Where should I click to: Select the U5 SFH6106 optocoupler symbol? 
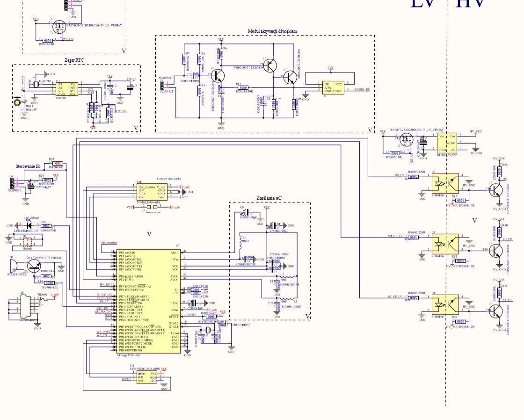[445, 244]
